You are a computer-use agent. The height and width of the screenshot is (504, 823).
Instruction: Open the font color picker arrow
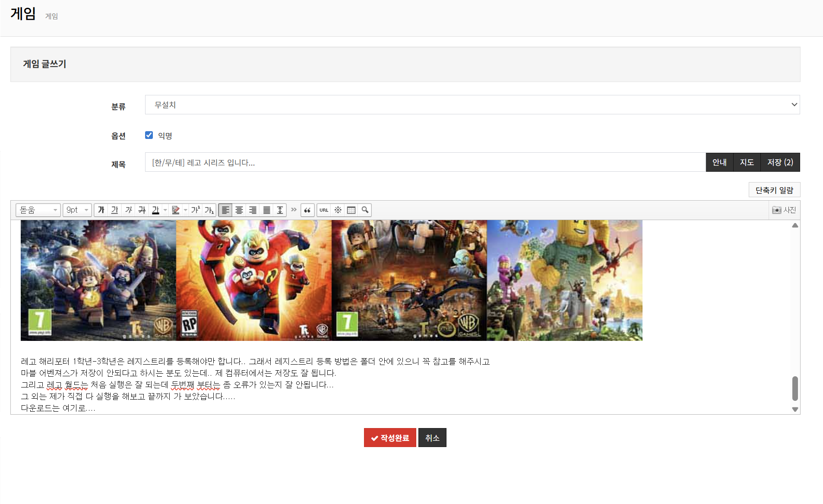tap(165, 210)
